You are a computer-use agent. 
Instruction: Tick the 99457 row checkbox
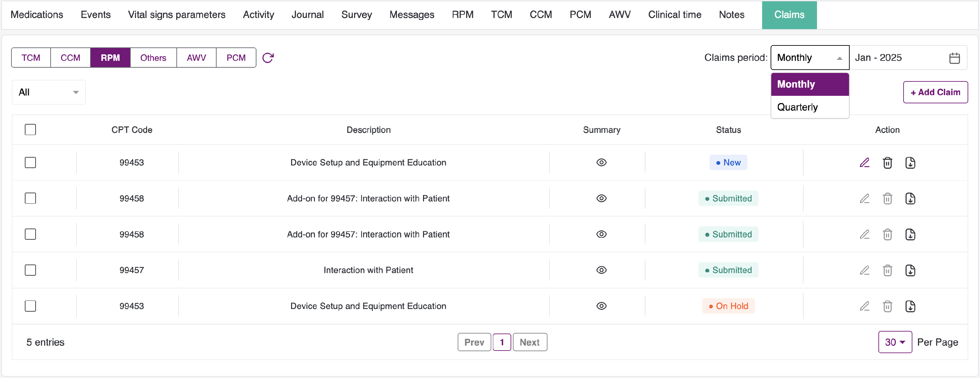[x=30, y=270]
